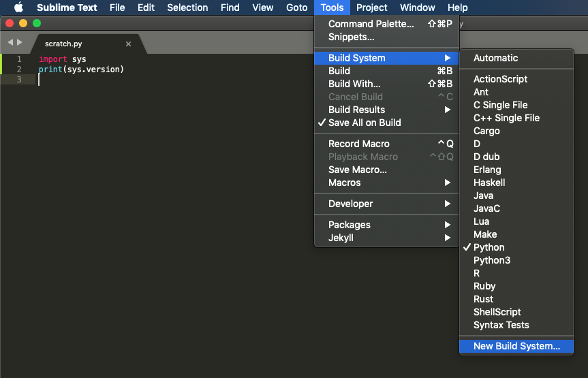The height and width of the screenshot is (378, 588).
Task: Open the Selection menu
Action: [187, 7]
